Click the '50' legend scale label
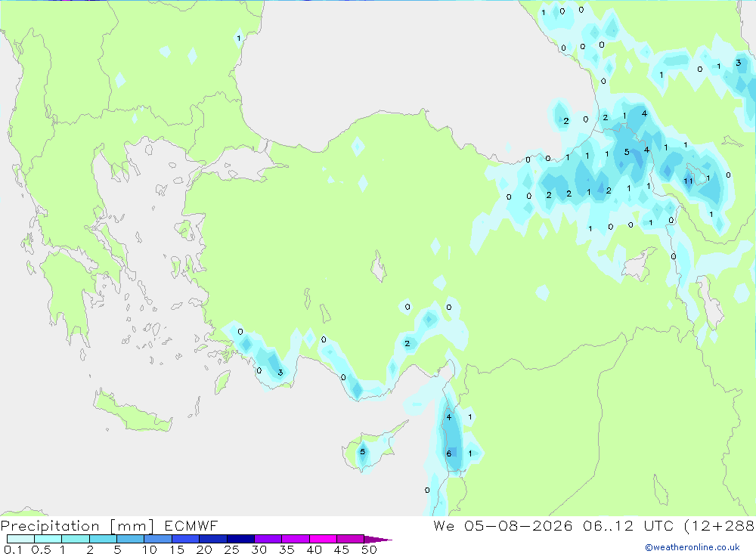 369,549
